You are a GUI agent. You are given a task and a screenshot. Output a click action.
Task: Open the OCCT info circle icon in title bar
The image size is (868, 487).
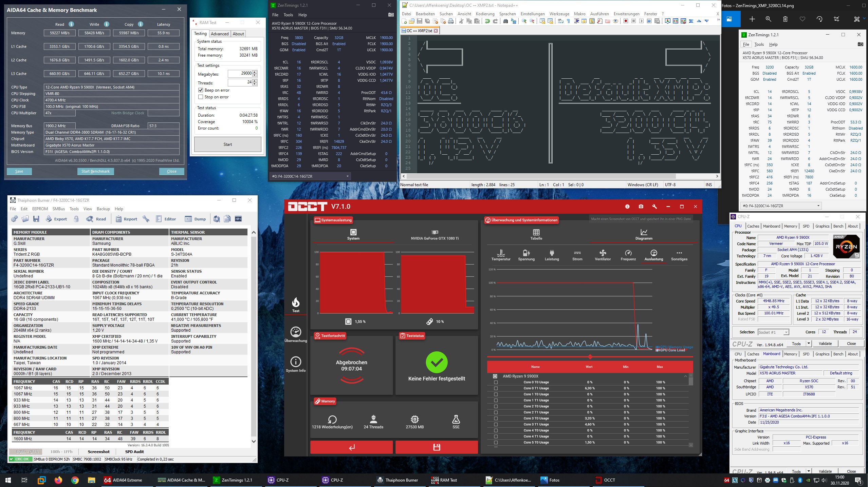click(x=627, y=207)
